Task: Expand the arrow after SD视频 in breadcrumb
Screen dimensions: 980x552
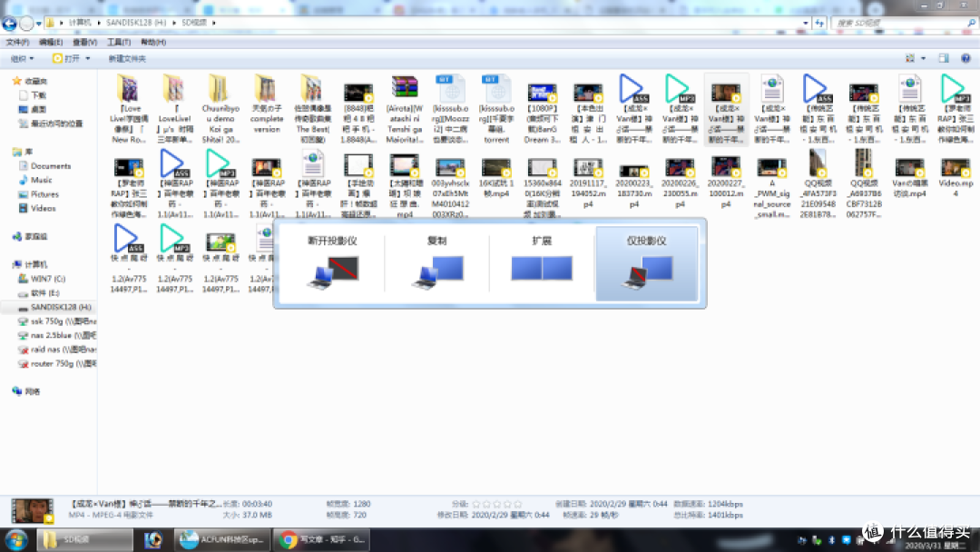Action: [214, 23]
